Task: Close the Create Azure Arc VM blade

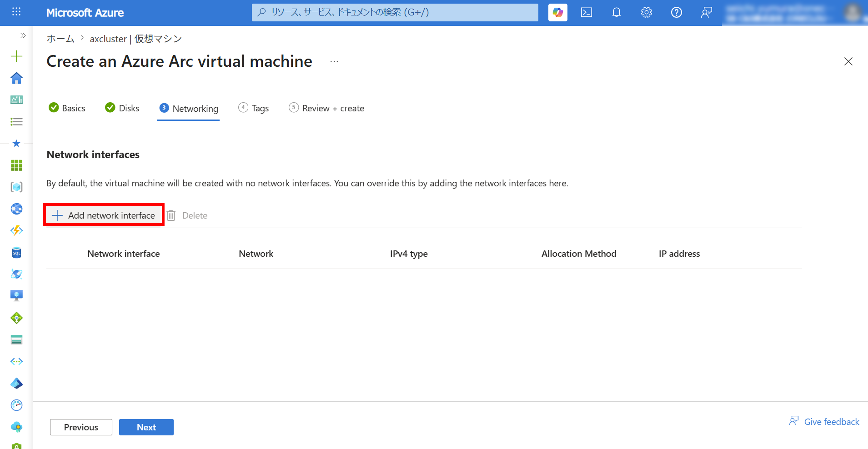Action: [x=848, y=61]
